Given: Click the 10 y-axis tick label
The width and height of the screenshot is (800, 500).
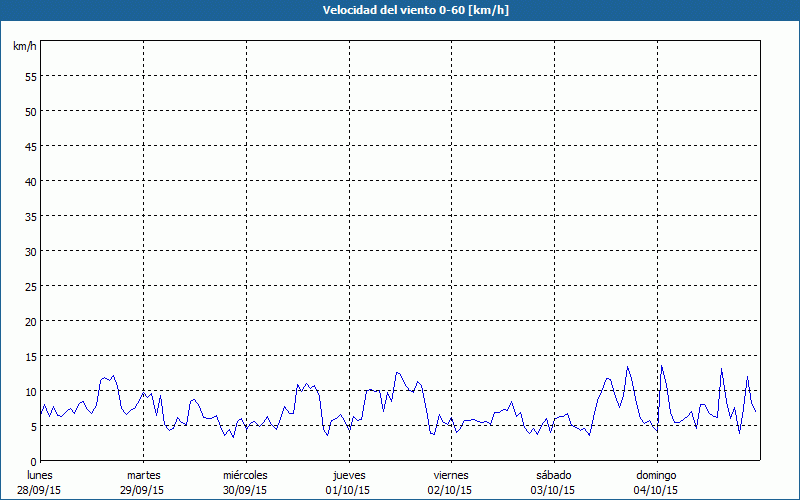Looking at the screenshot, I should click(30, 391).
